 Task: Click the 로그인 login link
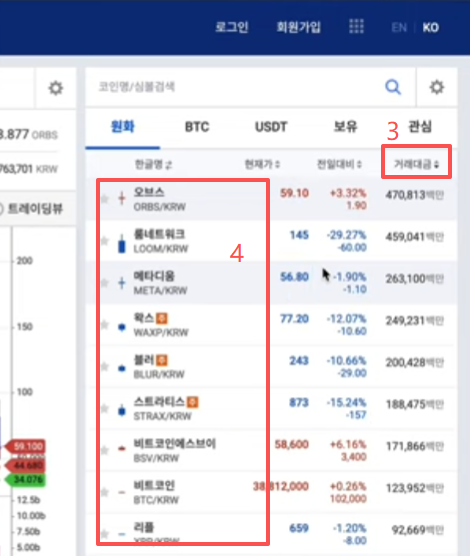pyautogui.click(x=232, y=27)
